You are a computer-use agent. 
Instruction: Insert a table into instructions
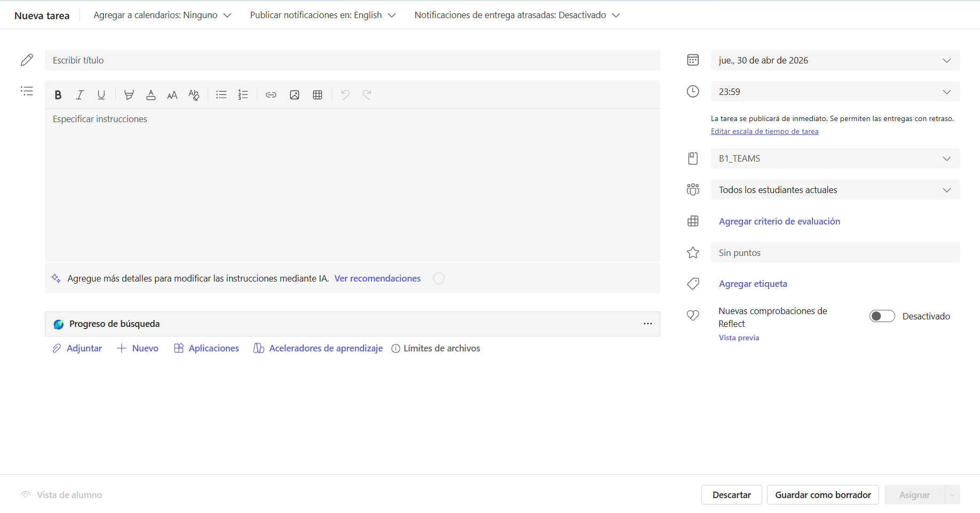tap(318, 95)
